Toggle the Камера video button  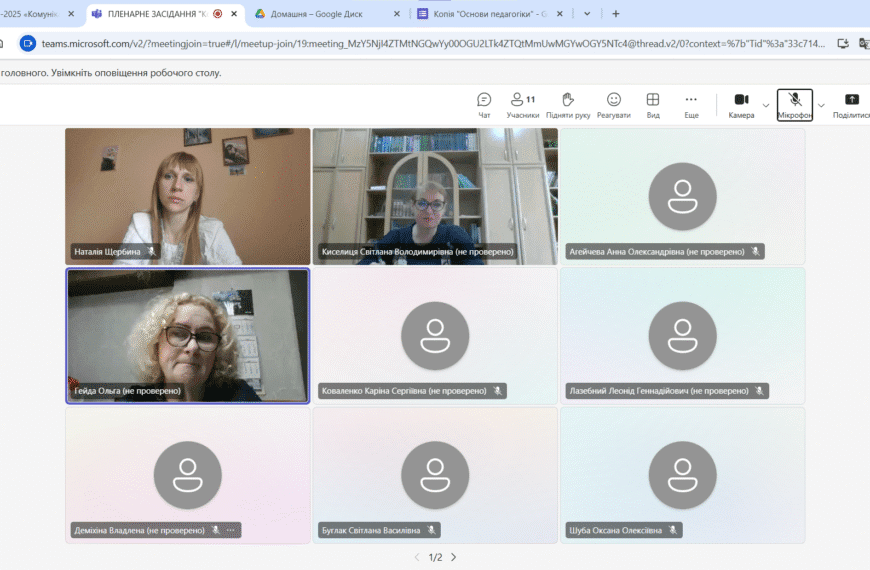click(741, 105)
